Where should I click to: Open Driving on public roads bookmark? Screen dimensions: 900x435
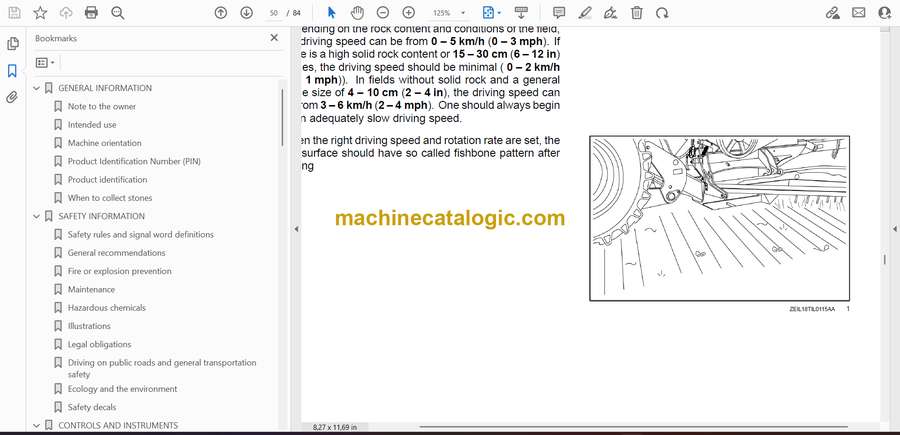tap(162, 368)
